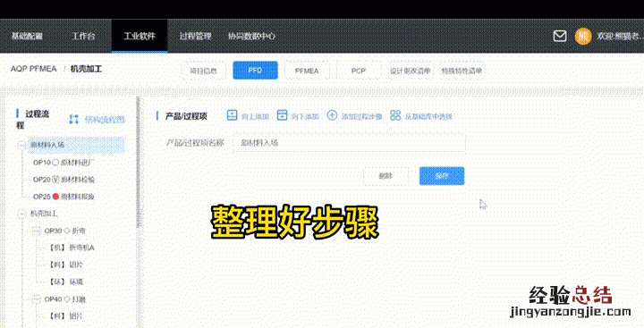Image resolution: width=644 pixels, height=328 pixels.
Task: Click the left panel vertical scrollbar
Action: pos(138,162)
